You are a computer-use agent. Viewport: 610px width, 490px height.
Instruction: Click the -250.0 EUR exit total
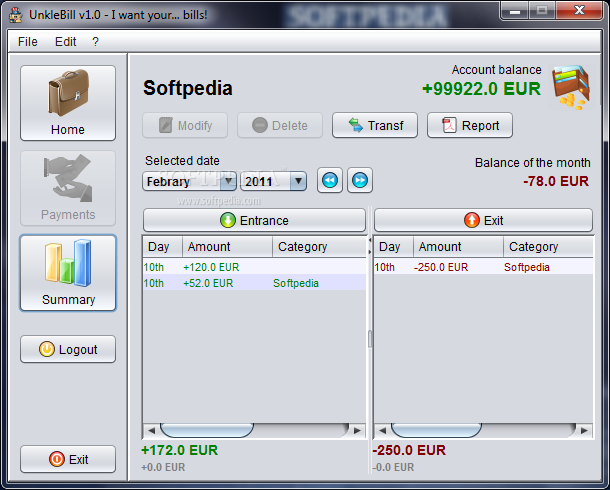click(409, 450)
